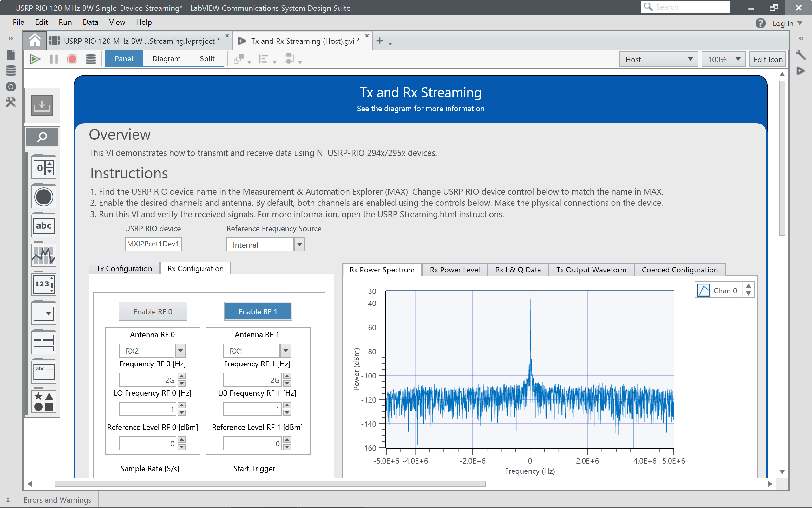Open the align objects toolbar icon
The height and width of the screenshot is (508, 812).
click(267, 59)
